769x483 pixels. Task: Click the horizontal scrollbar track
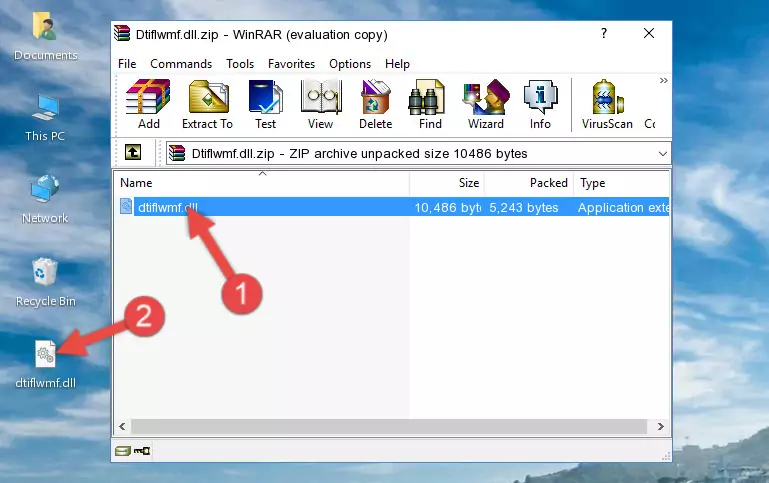tap(388, 427)
